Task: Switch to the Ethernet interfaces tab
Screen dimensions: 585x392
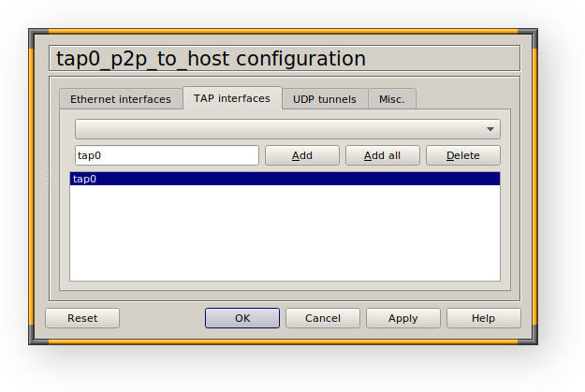Action: 121,99
